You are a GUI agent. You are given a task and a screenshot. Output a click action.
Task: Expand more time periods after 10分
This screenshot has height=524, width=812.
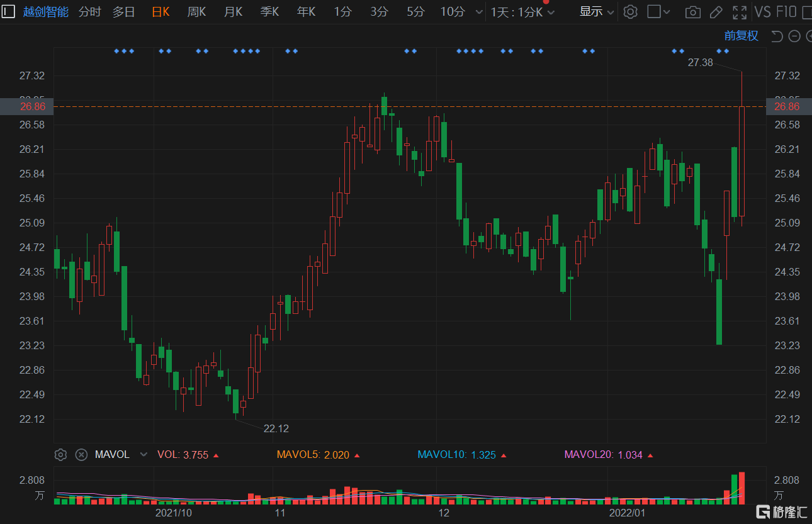[479, 12]
